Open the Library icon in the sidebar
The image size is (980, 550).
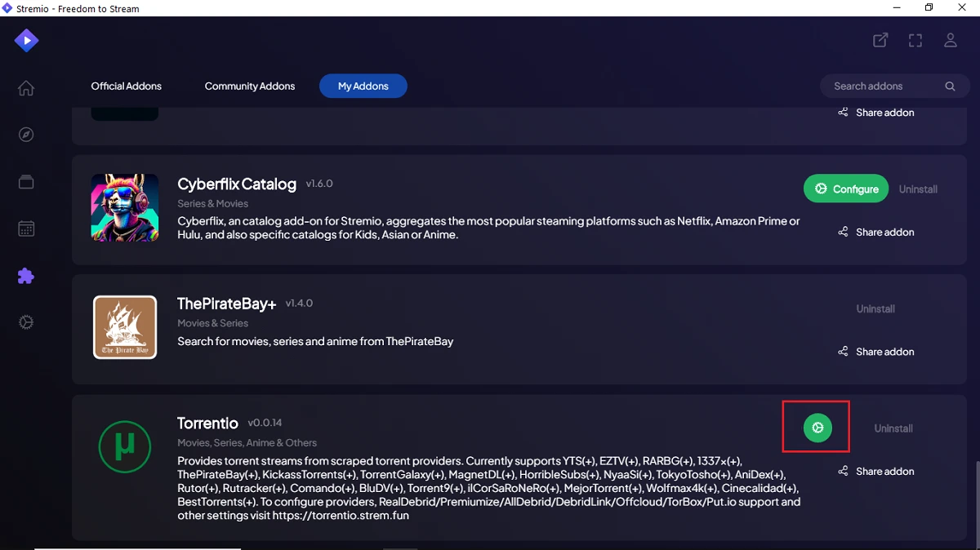pos(26,182)
